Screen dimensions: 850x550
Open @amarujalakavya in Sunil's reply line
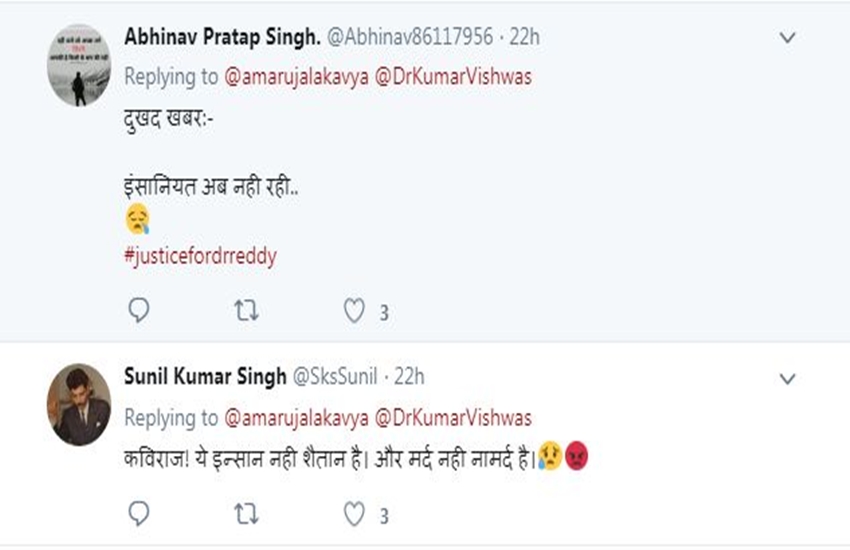[296, 417]
